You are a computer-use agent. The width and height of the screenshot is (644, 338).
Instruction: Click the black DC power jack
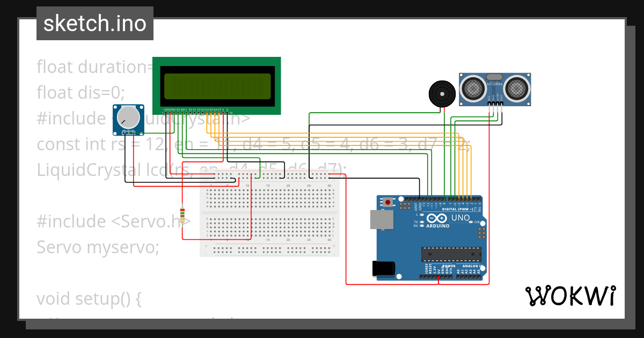384,268
